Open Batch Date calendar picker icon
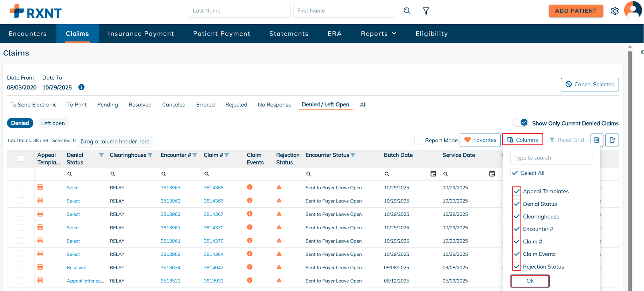The height and width of the screenshot is (291, 644). click(433, 174)
